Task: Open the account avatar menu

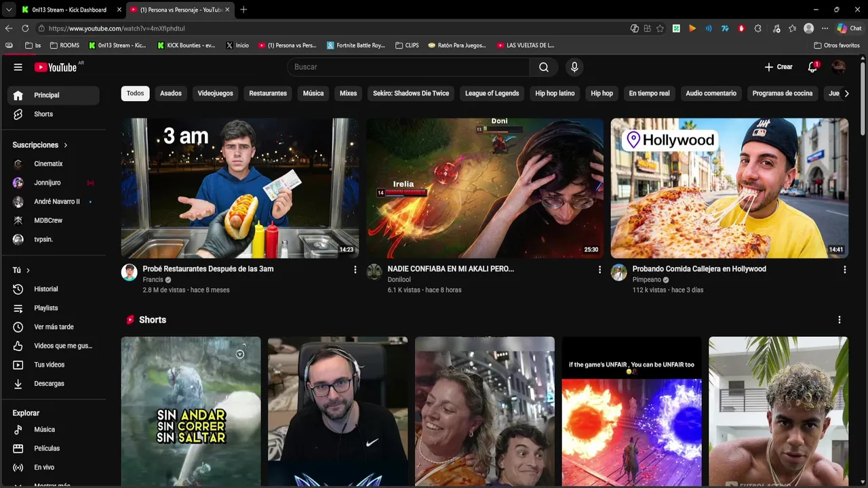Action: click(x=839, y=67)
